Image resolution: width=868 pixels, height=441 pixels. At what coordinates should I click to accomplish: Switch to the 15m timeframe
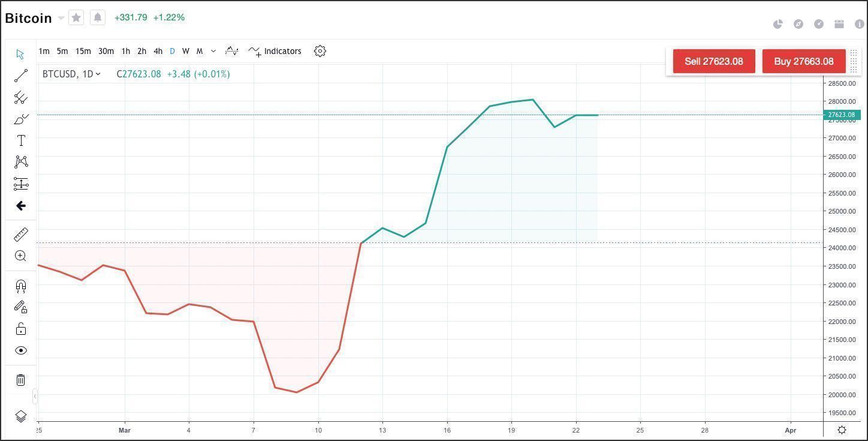(x=83, y=52)
